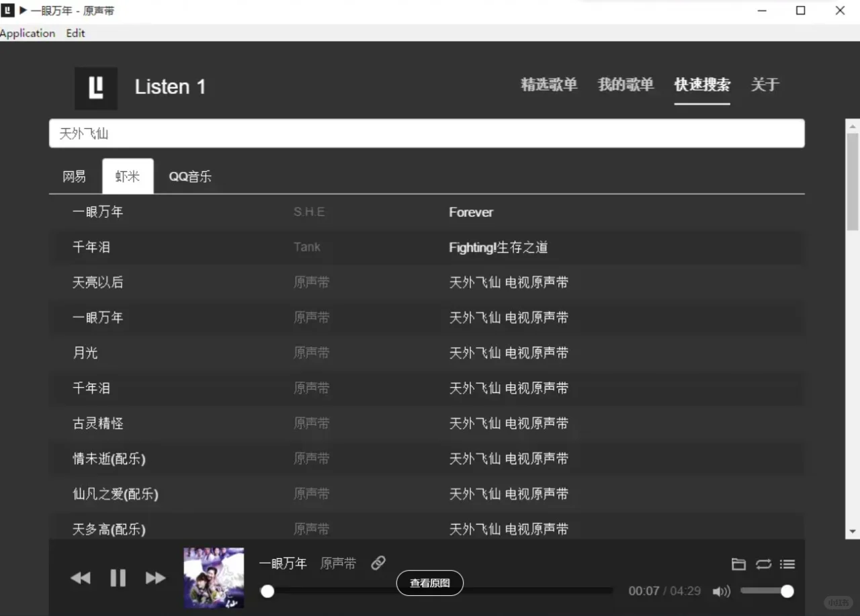Image resolution: width=860 pixels, height=616 pixels.
Task: Switch search source to QQ音乐
Action: (190, 177)
